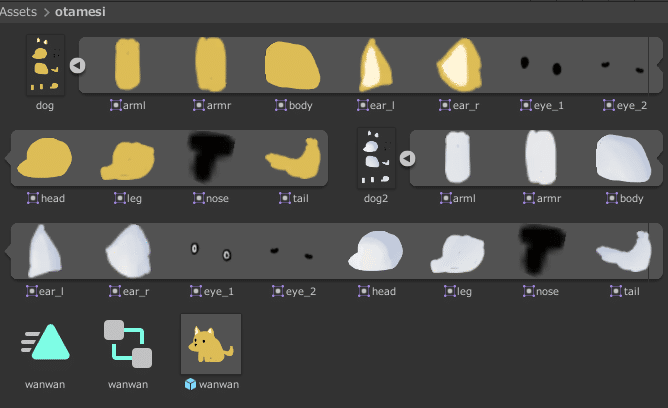Select the wanwan prefab thumbnail
The image size is (668, 408).
pyautogui.click(x=211, y=344)
